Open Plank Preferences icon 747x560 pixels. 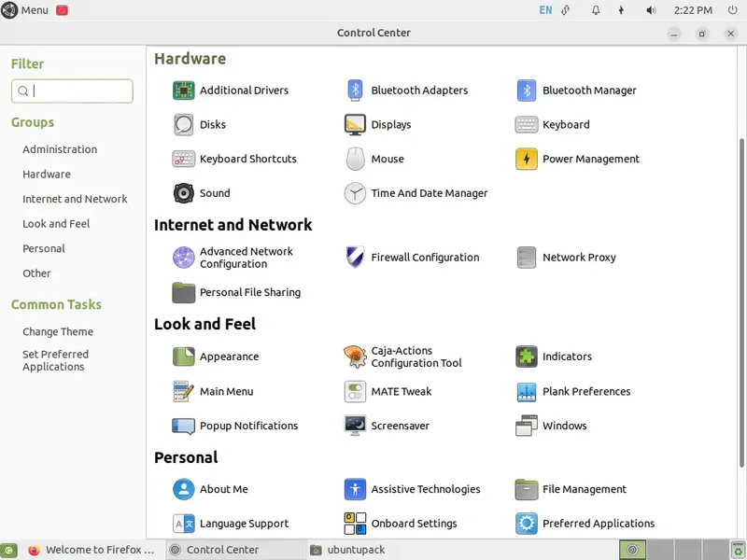(526, 392)
